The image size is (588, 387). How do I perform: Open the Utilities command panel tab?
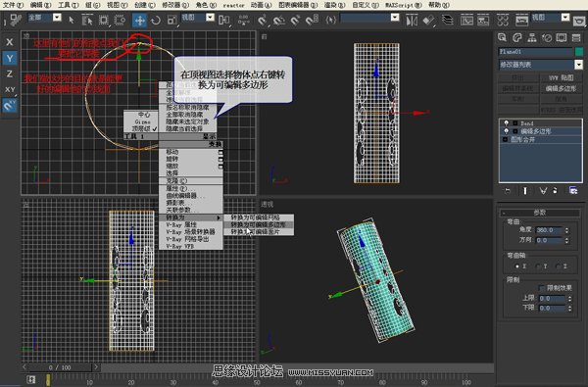576,37
